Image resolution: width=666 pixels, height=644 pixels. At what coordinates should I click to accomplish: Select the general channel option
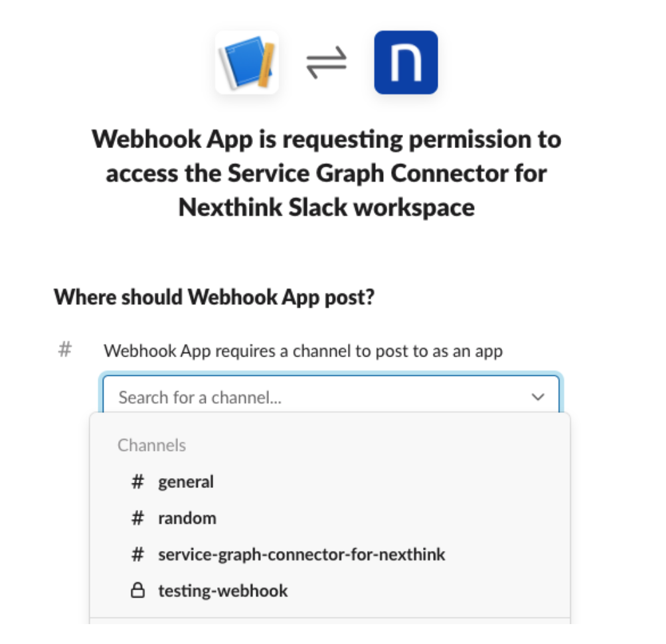pos(186,482)
